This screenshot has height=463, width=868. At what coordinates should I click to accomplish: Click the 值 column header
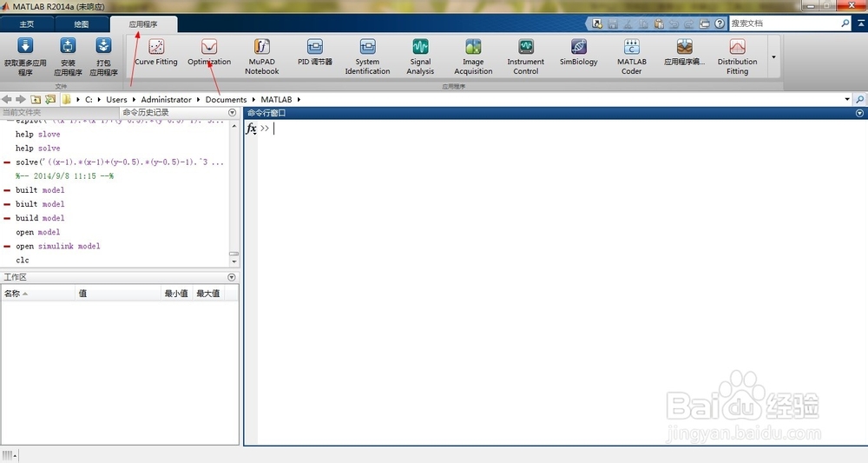[118, 294]
